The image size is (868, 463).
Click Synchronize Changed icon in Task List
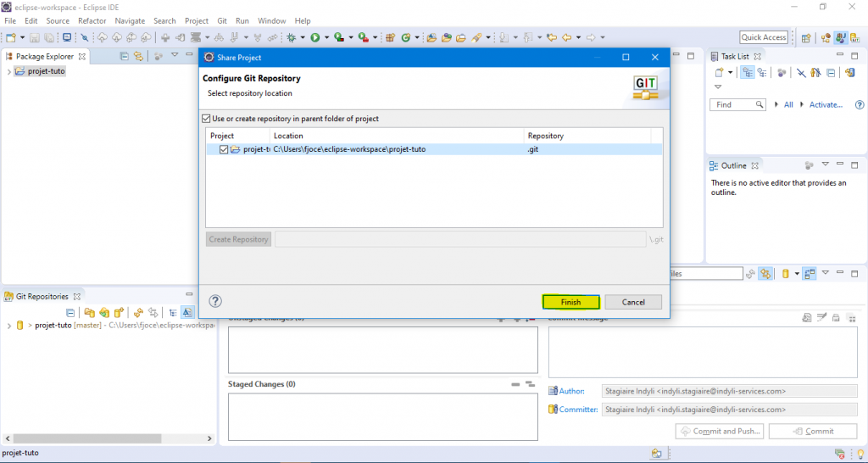pyautogui.click(x=849, y=73)
